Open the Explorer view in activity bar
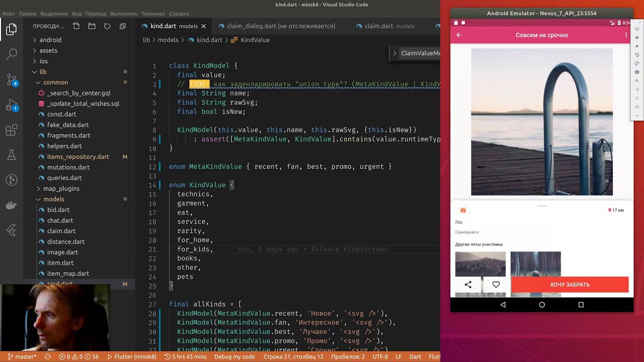 [x=12, y=30]
